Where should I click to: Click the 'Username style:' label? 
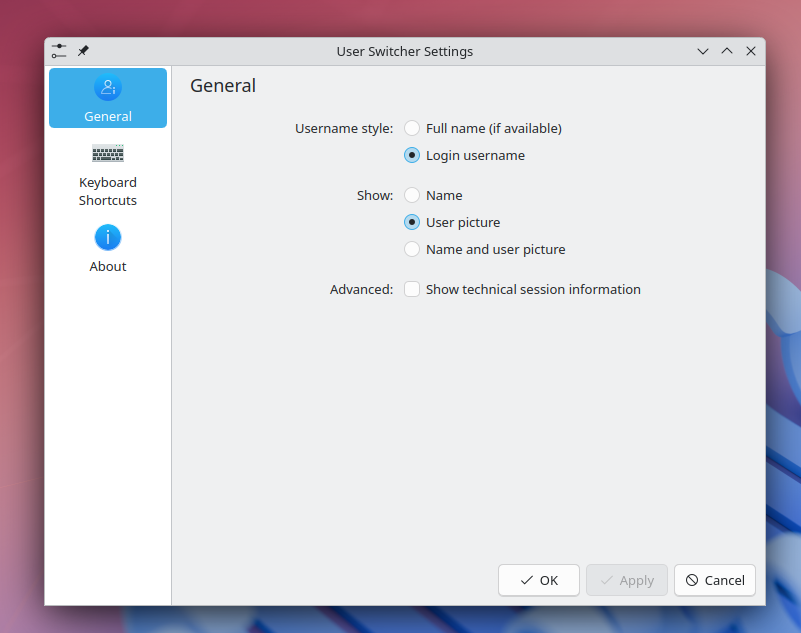344,128
